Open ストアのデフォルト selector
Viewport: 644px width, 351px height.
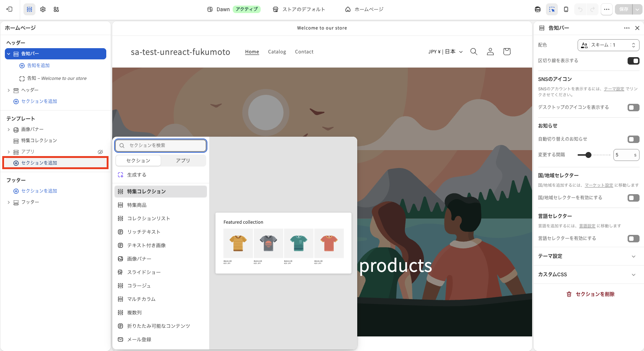click(299, 9)
